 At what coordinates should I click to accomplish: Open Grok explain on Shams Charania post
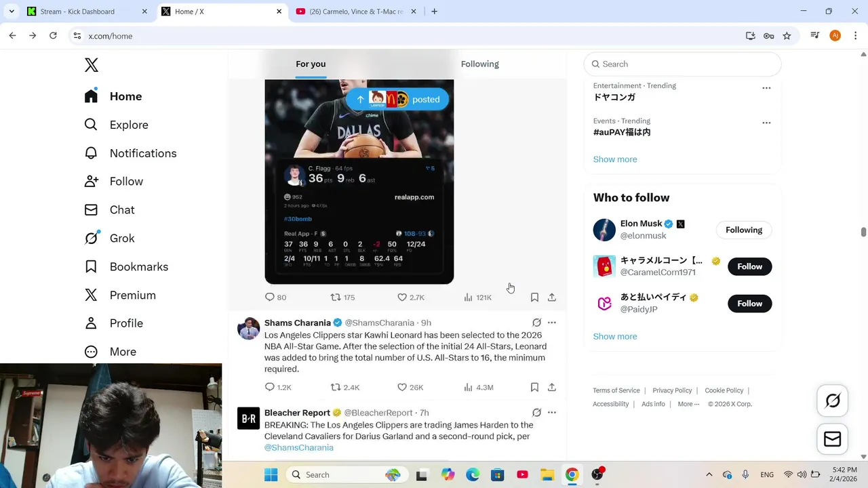pos(536,323)
